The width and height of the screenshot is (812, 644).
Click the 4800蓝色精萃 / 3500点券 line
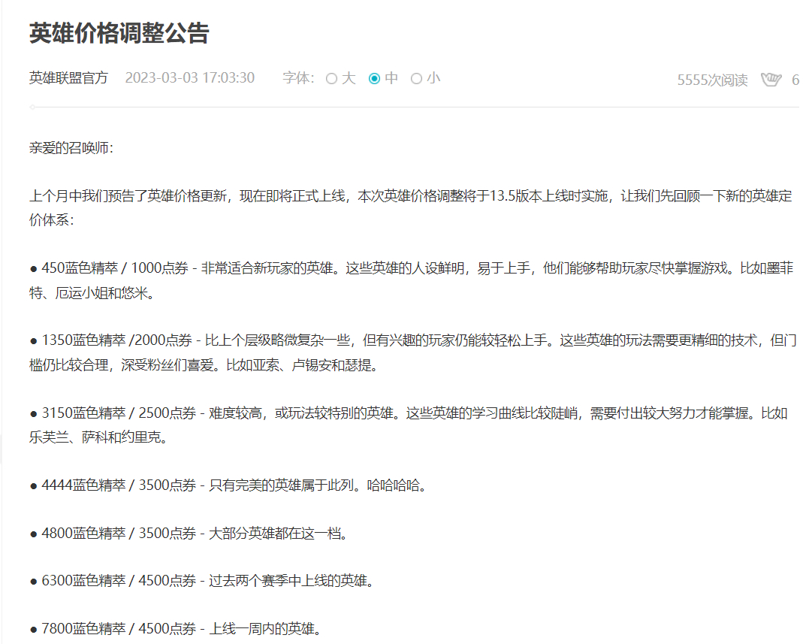pos(189,533)
